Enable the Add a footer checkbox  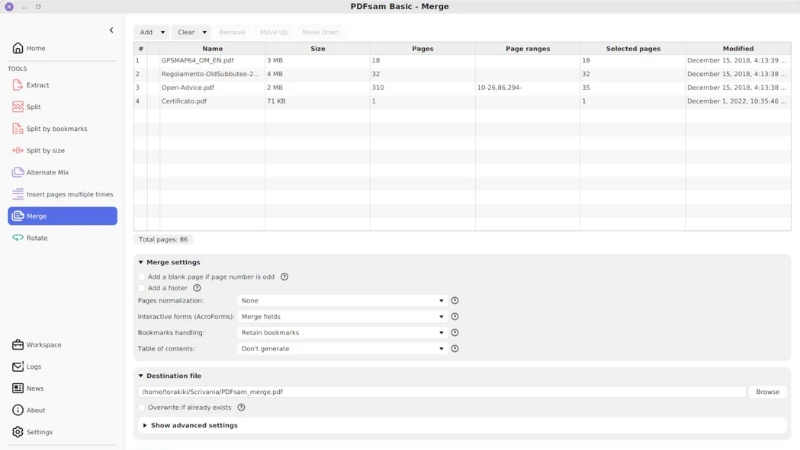click(142, 288)
